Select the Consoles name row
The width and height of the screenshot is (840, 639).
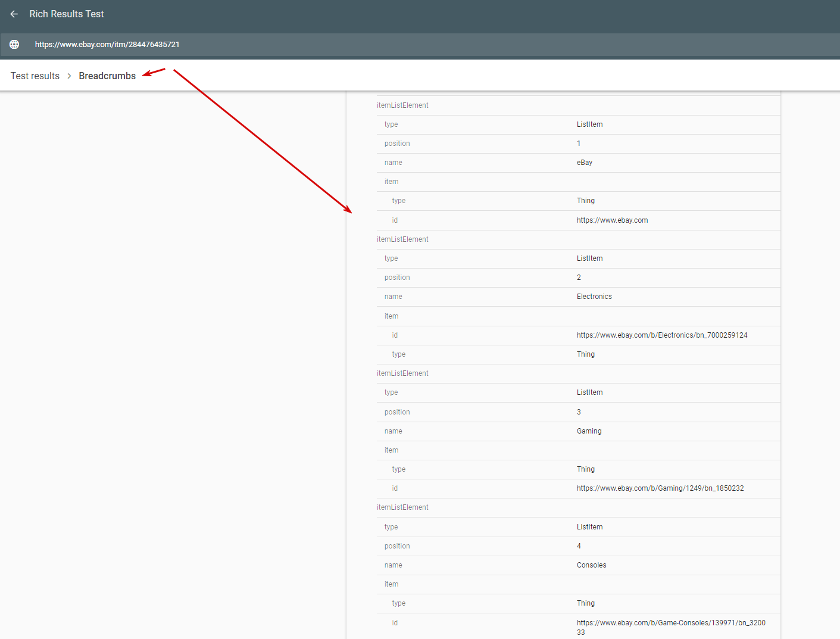[x=591, y=565]
